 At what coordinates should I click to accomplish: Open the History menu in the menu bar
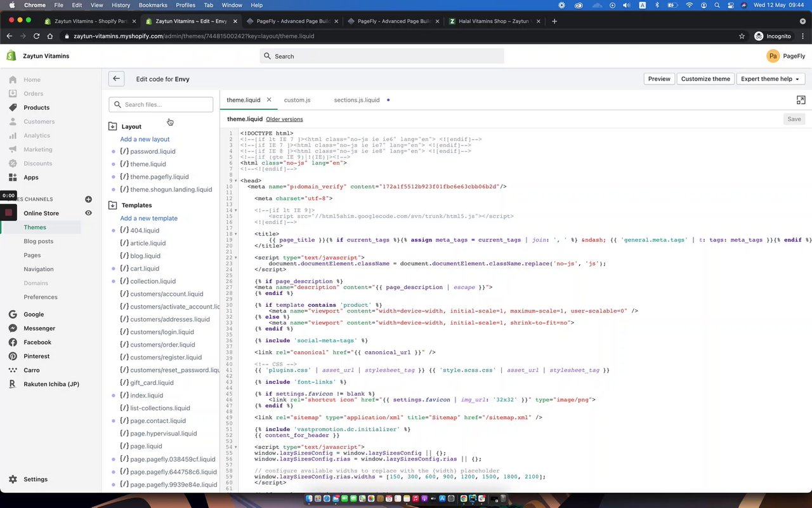click(x=121, y=5)
